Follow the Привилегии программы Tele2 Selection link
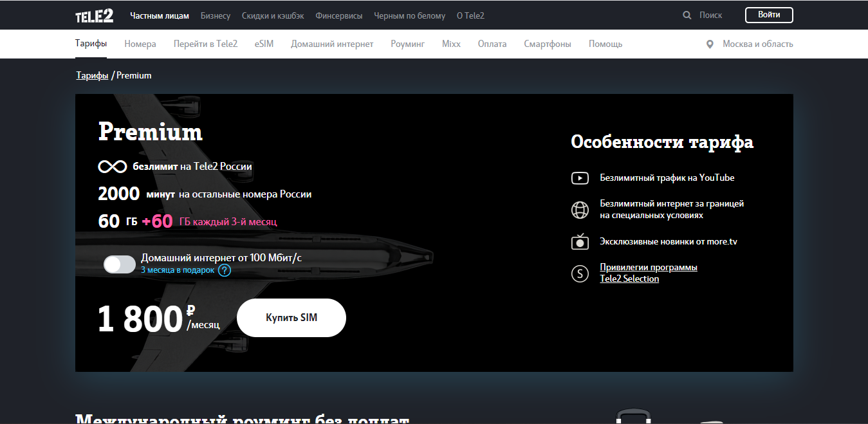The image size is (868, 424). click(648, 273)
